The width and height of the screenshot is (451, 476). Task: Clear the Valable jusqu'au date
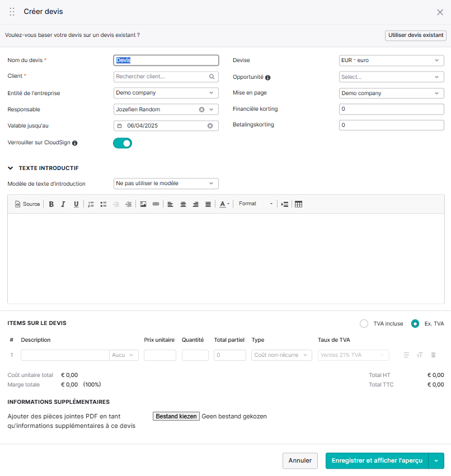(210, 126)
